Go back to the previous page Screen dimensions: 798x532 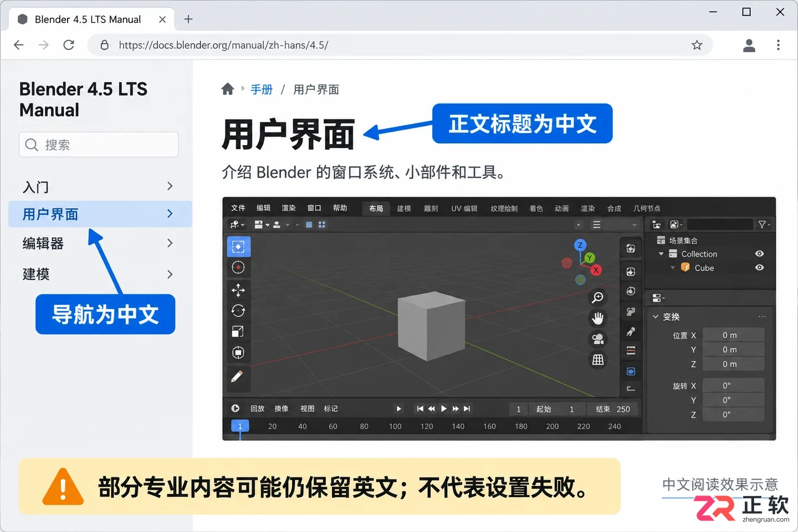click(x=19, y=45)
